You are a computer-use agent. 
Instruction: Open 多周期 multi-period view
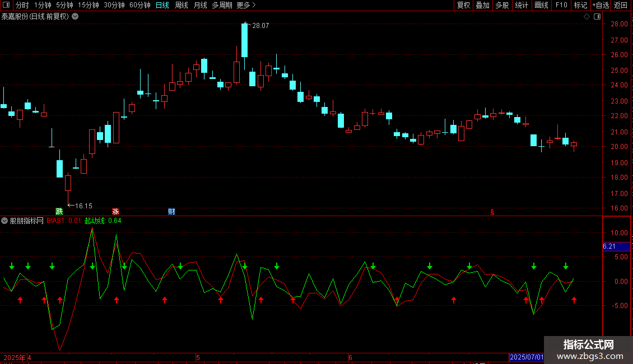(222, 5)
